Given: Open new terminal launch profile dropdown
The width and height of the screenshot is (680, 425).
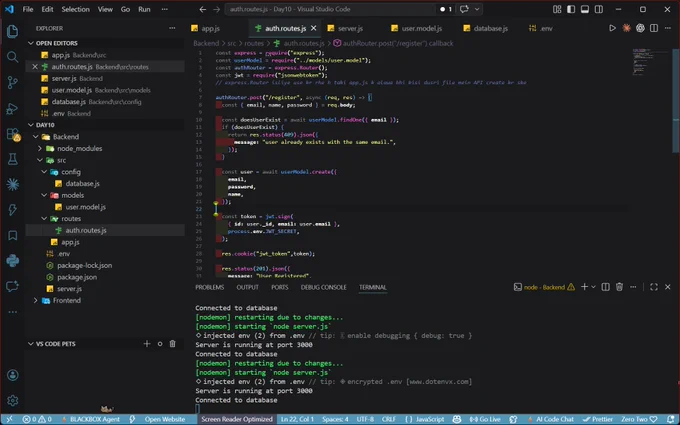Looking at the screenshot, I should pos(593,287).
